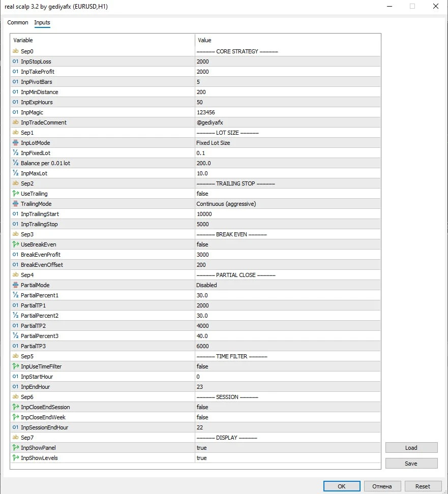This screenshot has height=494, width=448.
Task: Click the flag icon beside InpShowLevels
Action: (x=15, y=458)
